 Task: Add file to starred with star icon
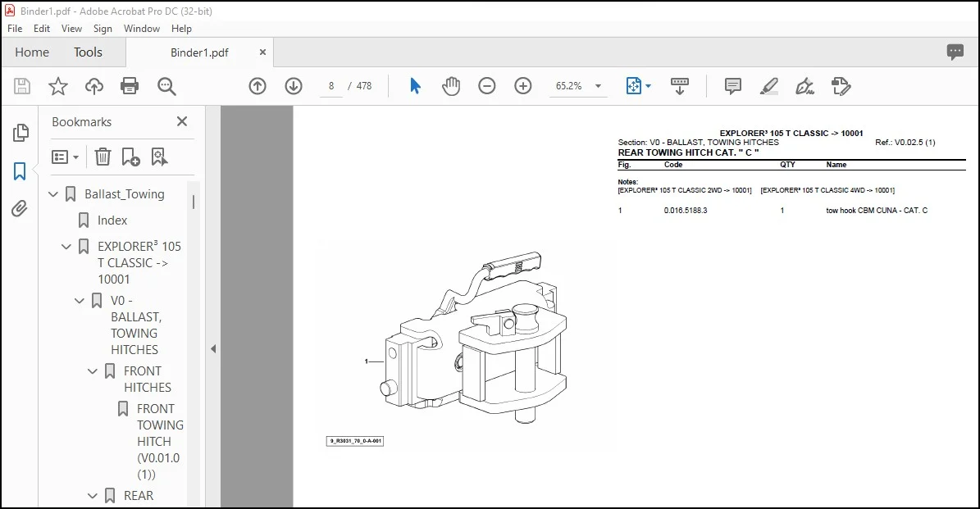(58, 86)
